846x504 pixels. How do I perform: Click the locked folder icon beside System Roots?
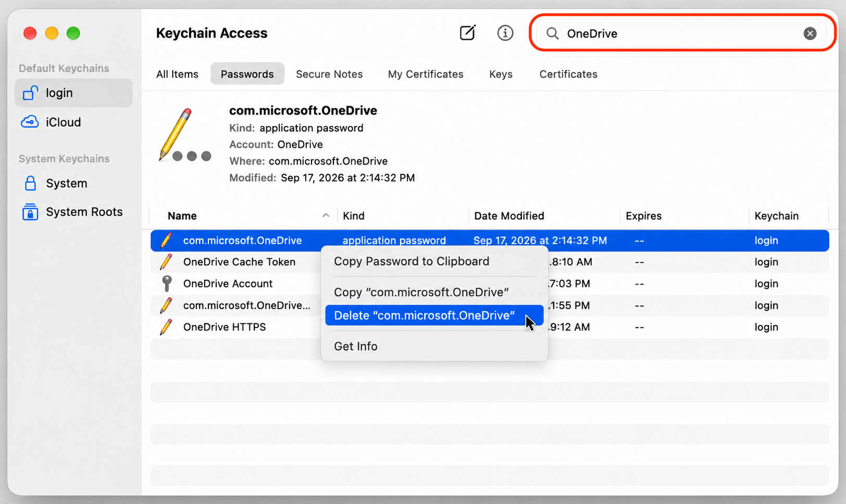pyautogui.click(x=30, y=212)
